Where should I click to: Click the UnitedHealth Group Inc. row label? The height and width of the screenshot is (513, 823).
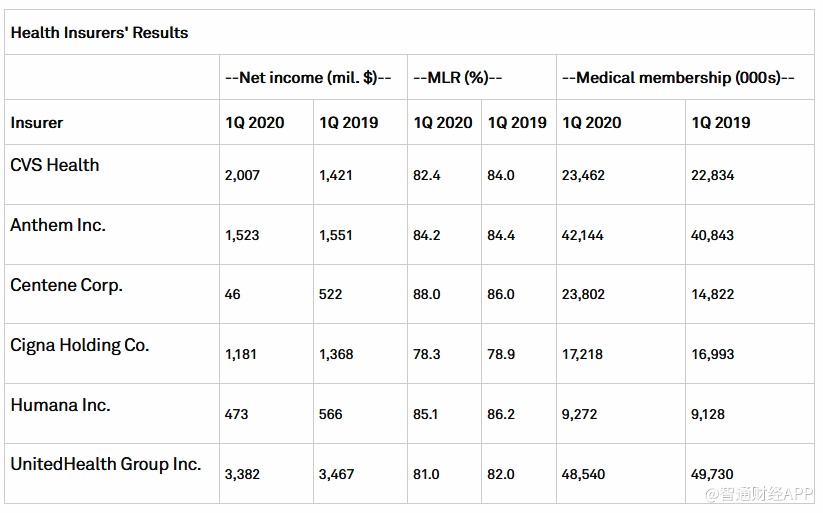pos(106,464)
